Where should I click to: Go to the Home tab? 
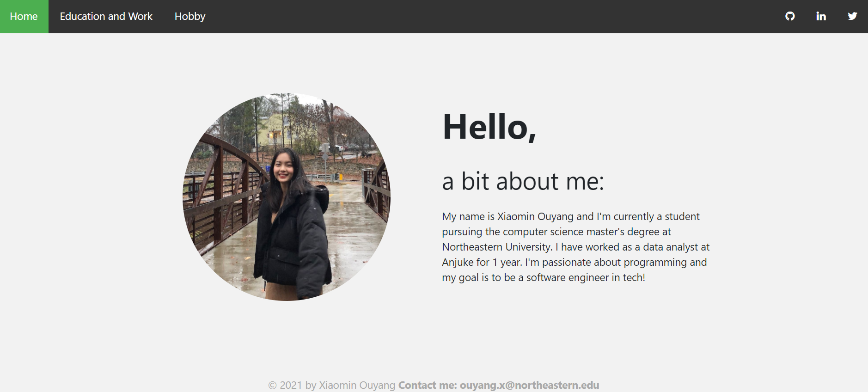click(24, 17)
